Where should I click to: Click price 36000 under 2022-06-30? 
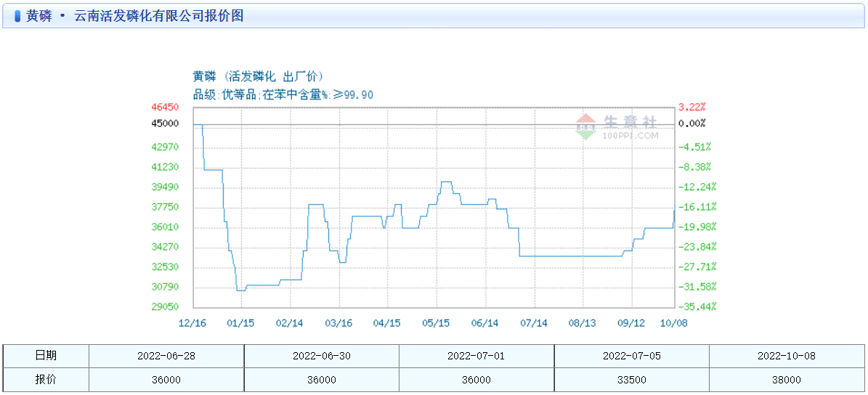321,380
